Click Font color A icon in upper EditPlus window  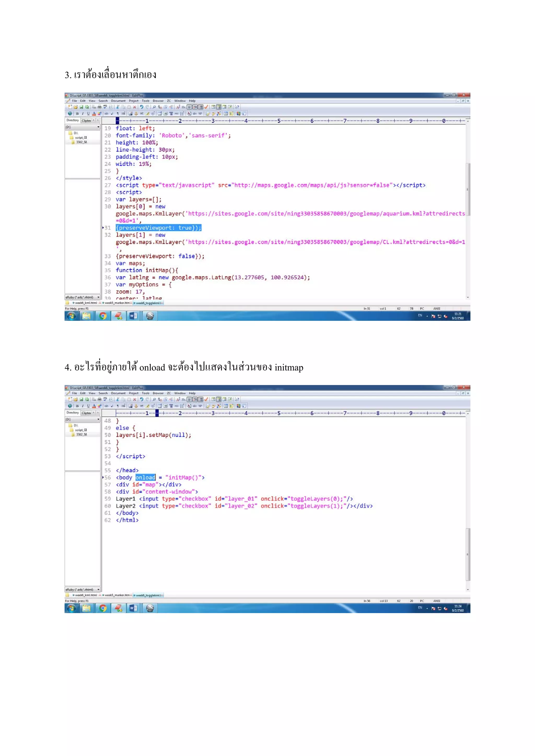(x=94, y=113)
